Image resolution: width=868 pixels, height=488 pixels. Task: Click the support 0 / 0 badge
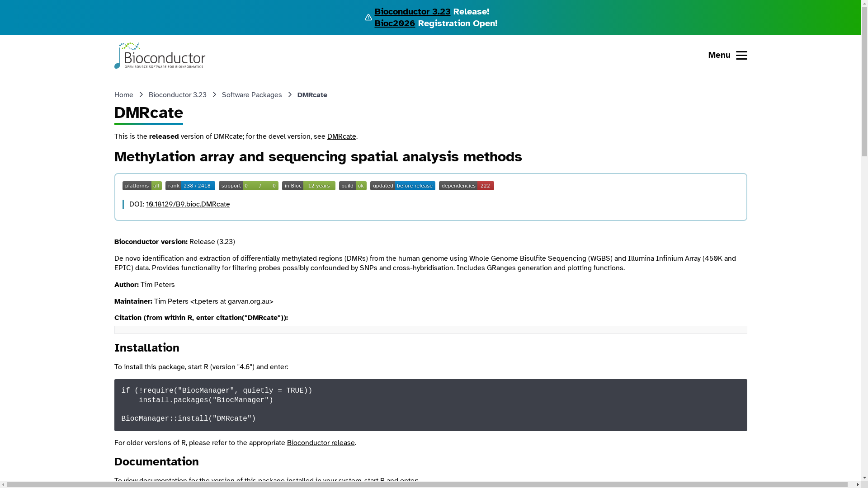pyautogui.click(x=249, y=186)
